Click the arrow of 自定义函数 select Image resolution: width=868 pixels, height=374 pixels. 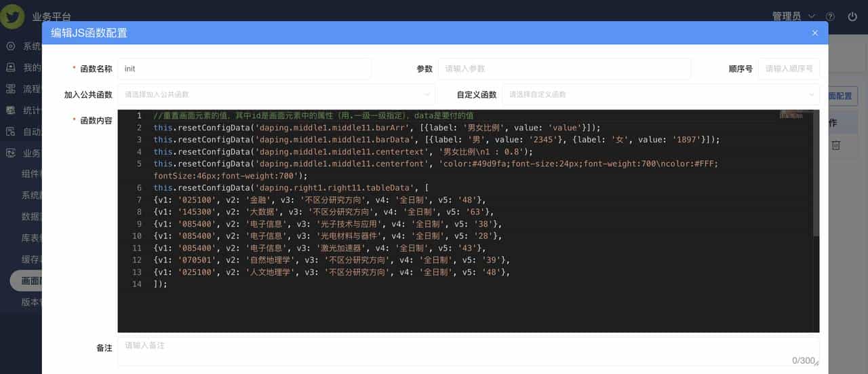click(811, 95)
